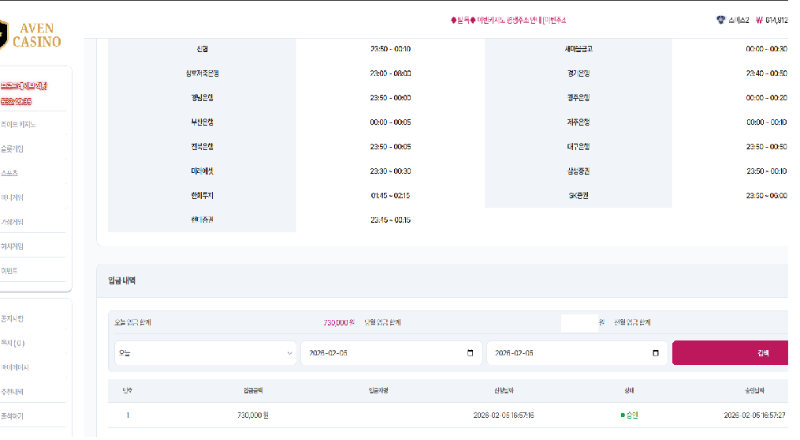Expand the '오늘' period dropdown

[x=205, y=353]
